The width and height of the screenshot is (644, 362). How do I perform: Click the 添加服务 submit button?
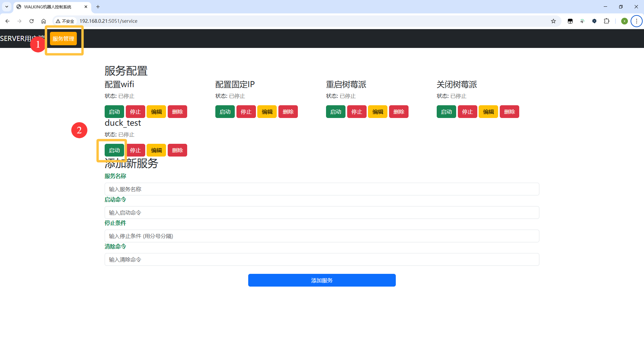pyautogui.click(x=322, y=280)
